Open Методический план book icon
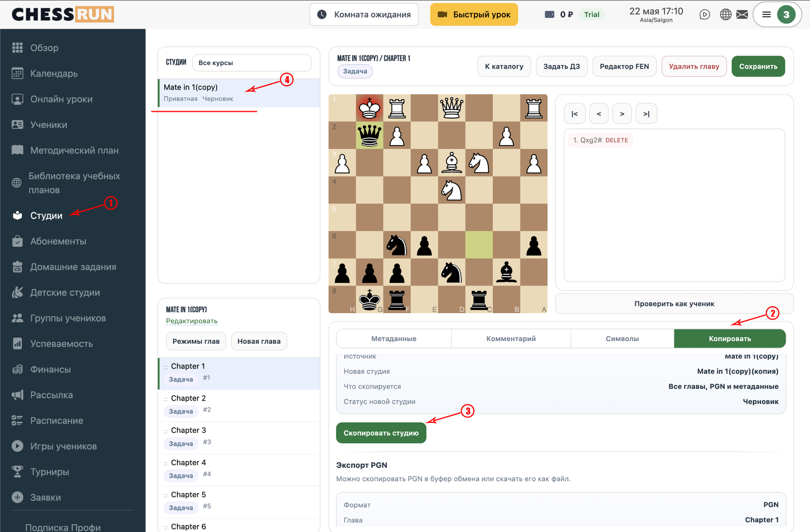The height and width of the screenshot is (532, 810). (x=17, y=150)
